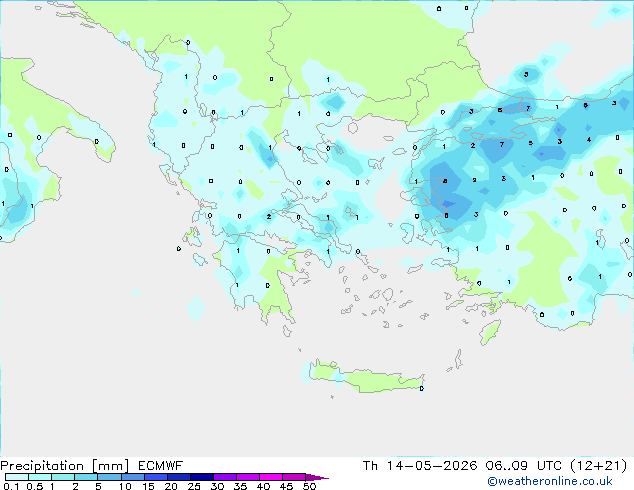Click the 35–40 mm magenta legend swatch
Screen dimensions: 634x490
[x=248, y=477]
